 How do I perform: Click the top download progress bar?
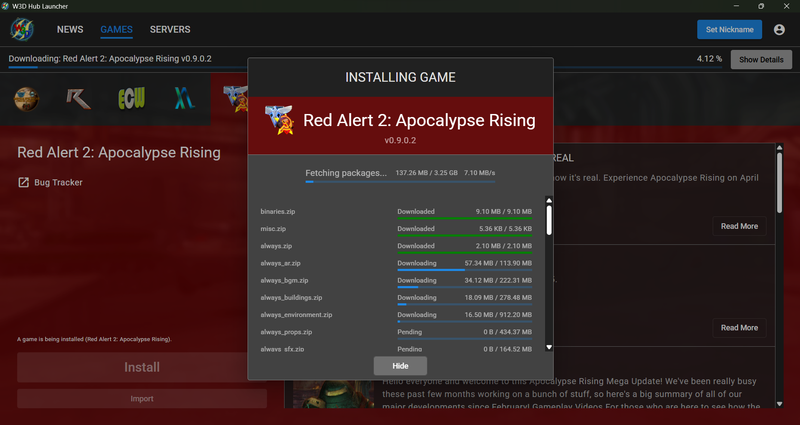click(365, 67)
